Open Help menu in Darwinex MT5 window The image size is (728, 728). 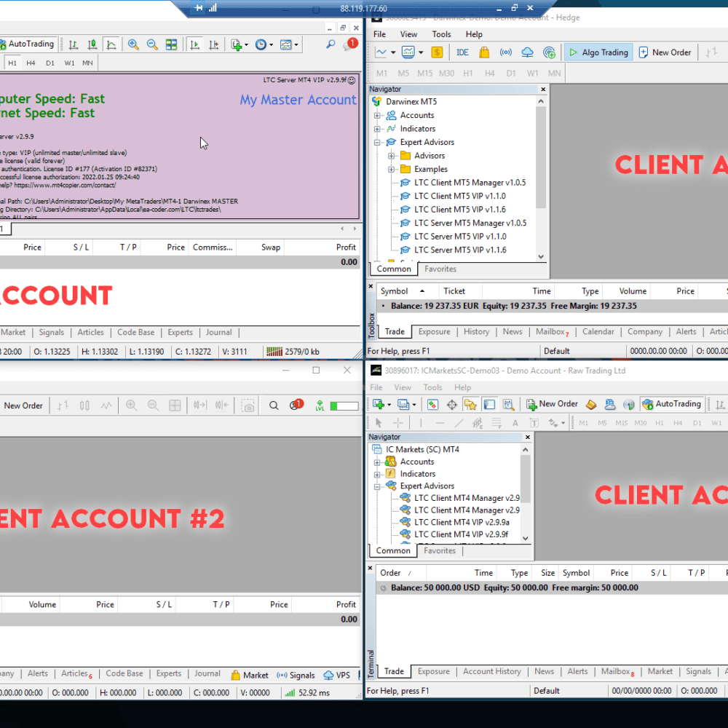pyautogui.click(x=474, y=34)
